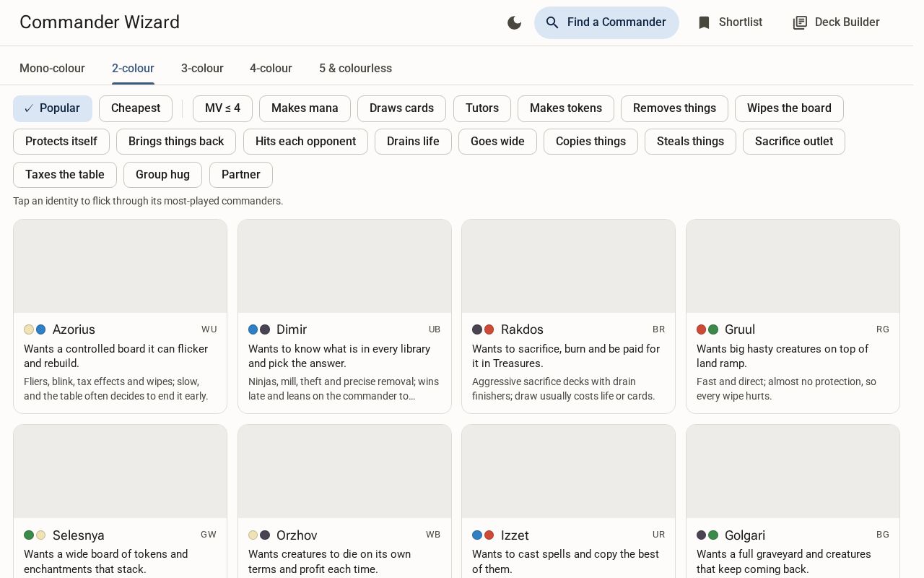Toggle the Makes mana filter chip
Image resolution: width=924 pixels, height=578 pixels.
click(x=305, y=108)
